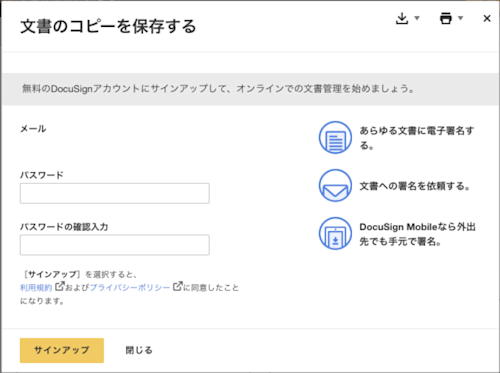Screen dimensions: 500x373
Task: Close the dialog with X icon
Action: coord(487,18)
